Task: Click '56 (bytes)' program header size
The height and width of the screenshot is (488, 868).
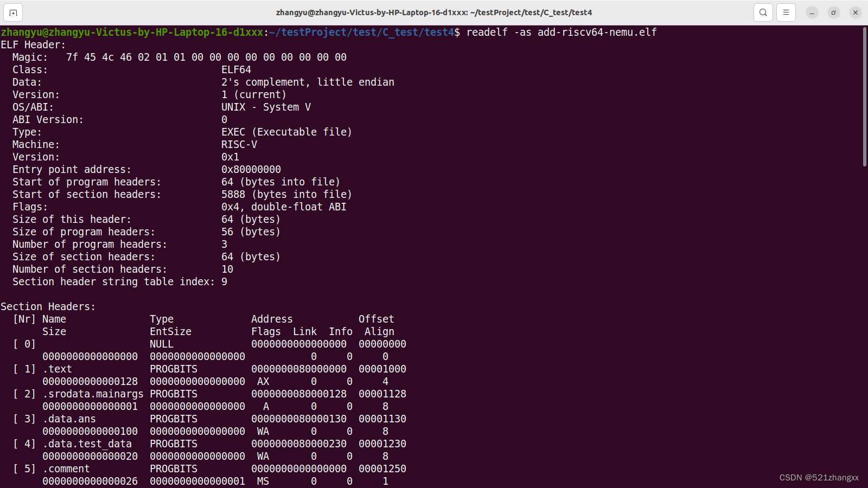Action: tap(251, 232)
